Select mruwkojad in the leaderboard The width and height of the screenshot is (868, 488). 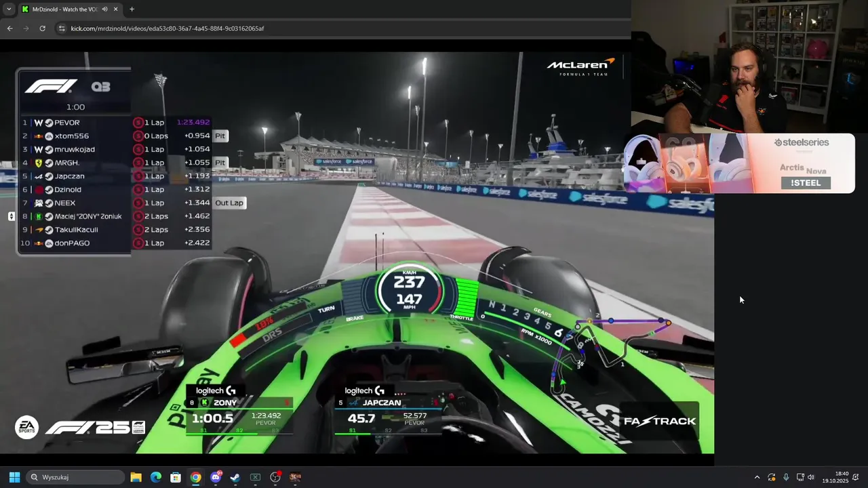(75, 149)
